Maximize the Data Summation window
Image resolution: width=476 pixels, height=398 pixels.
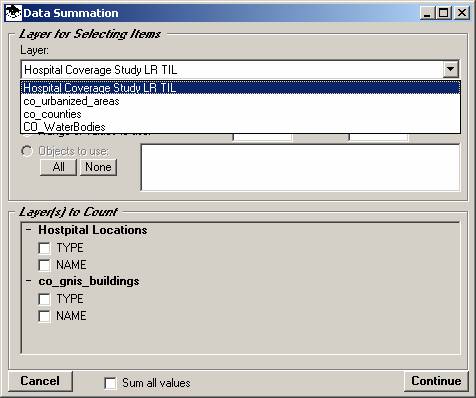pyautogui.click(x=444, y=13)
